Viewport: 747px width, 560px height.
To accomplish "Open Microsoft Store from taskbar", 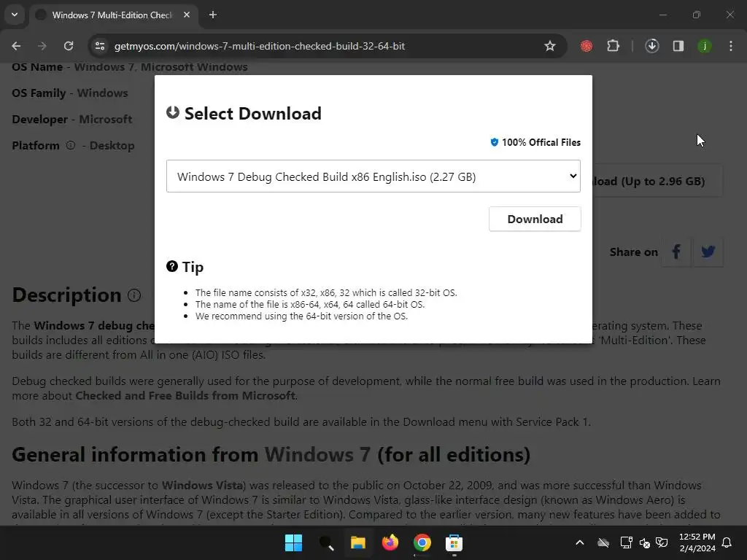I will [454, 542].
